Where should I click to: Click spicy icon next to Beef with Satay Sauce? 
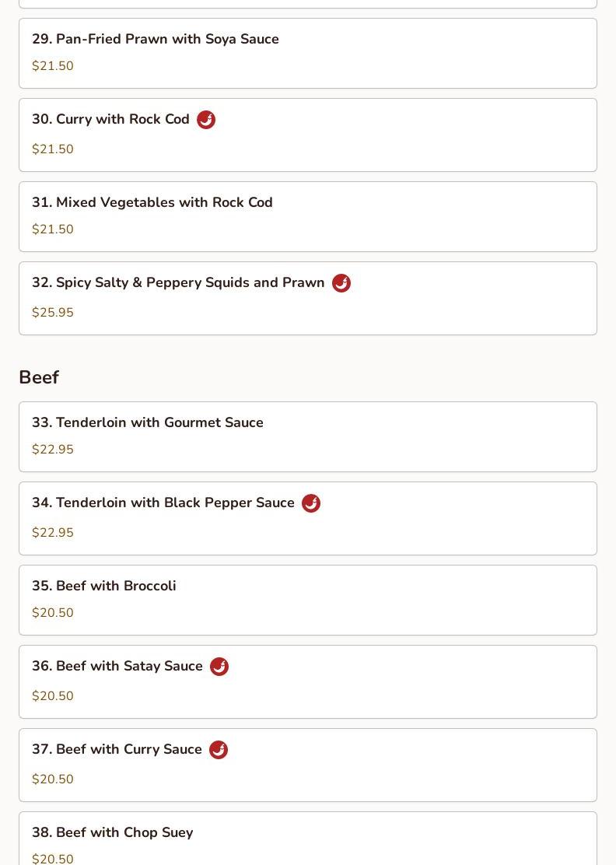pyautogui.click(x=219, y=667)
